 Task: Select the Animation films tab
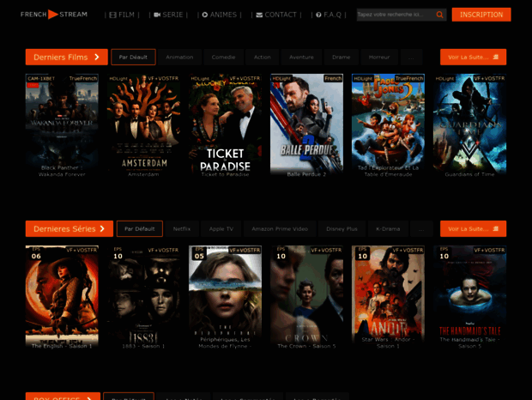[x=179, y=58]
